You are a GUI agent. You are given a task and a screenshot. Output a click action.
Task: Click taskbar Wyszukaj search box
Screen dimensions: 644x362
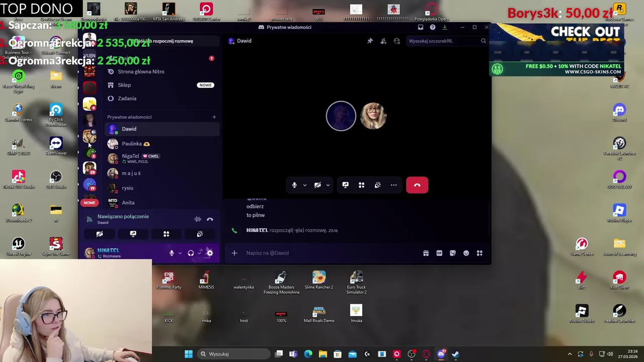point(234,354)
